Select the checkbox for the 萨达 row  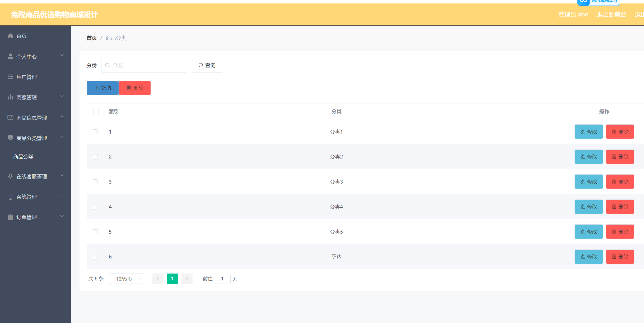[95, 257]
